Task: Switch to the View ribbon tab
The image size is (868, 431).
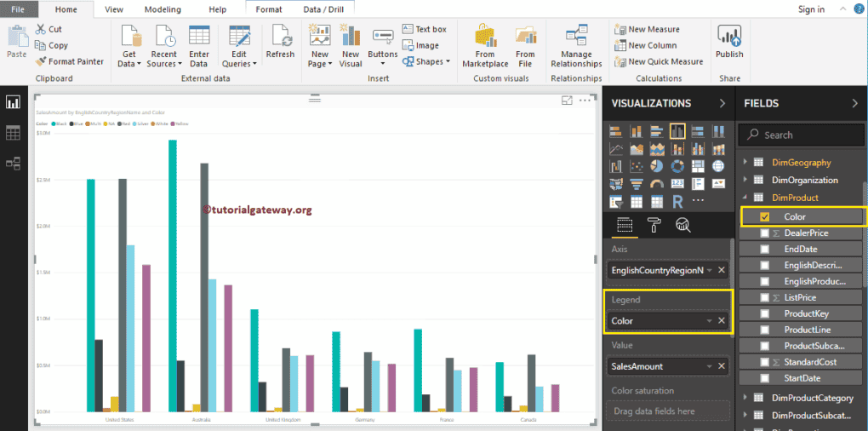Action: pos(114,9)
